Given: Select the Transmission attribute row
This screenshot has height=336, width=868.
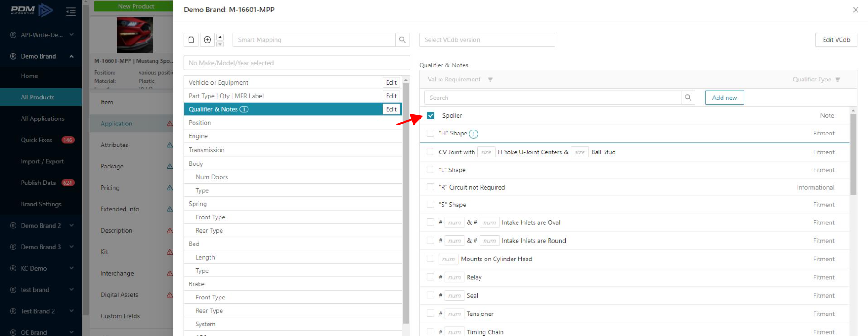Looking at the screenshot, I should 293,150.
